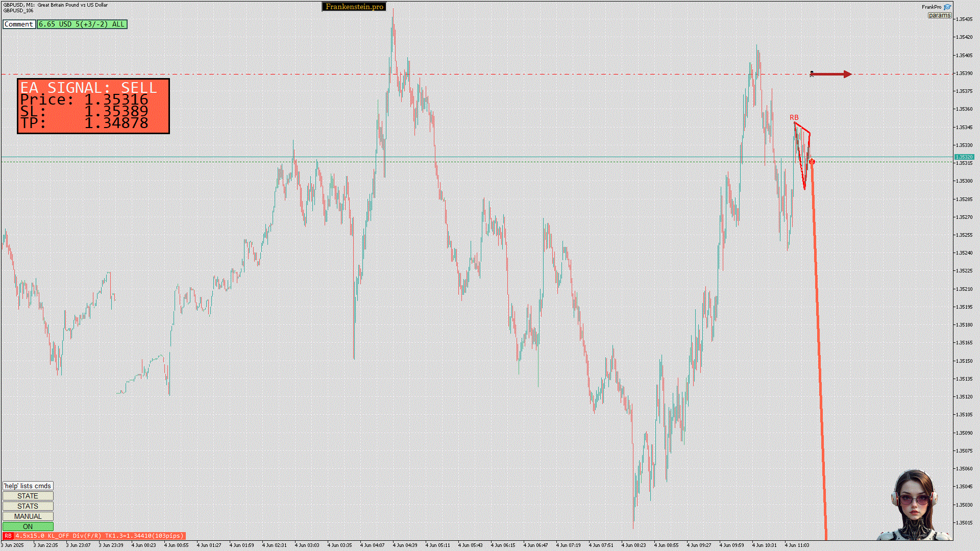Click the FrankPro graduation cap icon
Screen dimensions: 980x551
point(947,7)
